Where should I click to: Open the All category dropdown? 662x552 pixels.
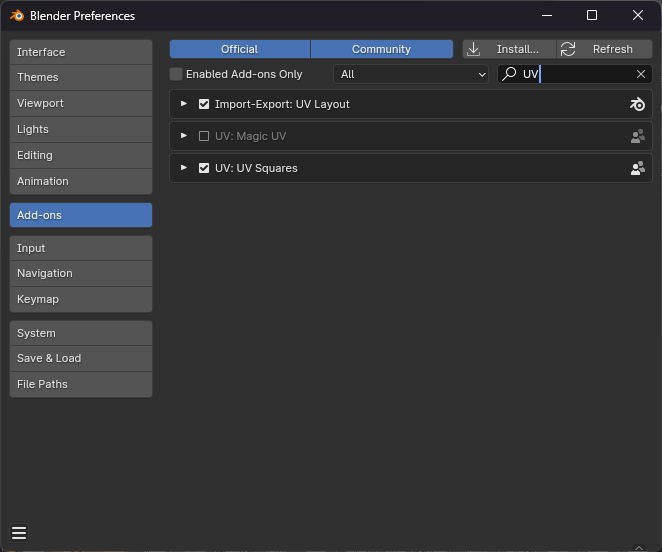(411, 74)
